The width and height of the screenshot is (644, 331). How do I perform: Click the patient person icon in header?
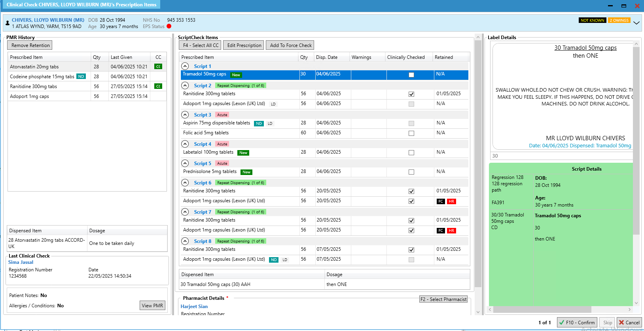(x=7, y=23)
